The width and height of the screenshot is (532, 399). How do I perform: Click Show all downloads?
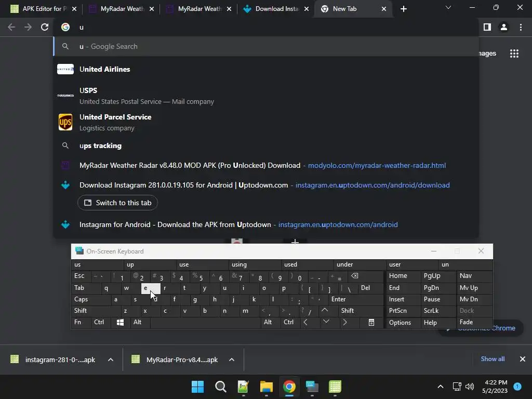[x=493, y=359]
